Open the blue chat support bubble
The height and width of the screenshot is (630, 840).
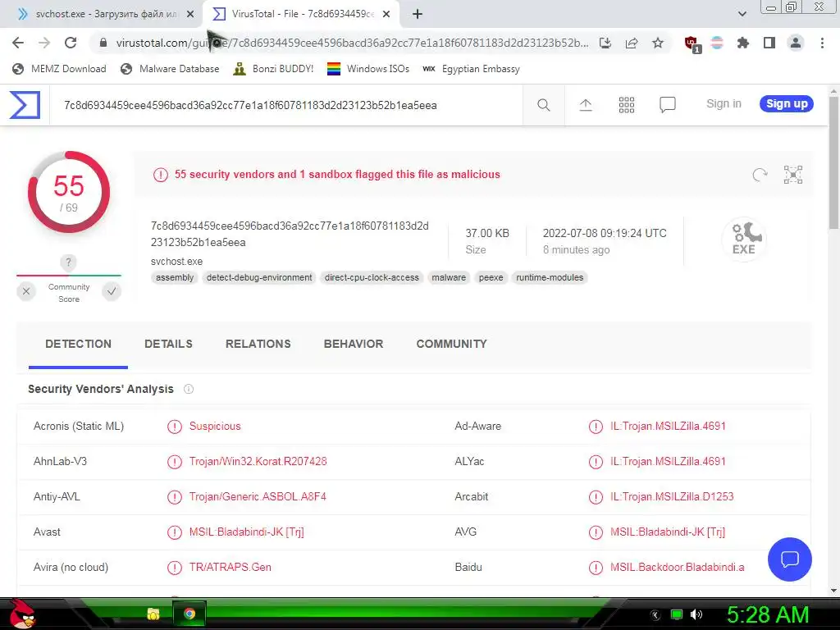(790, 559)
